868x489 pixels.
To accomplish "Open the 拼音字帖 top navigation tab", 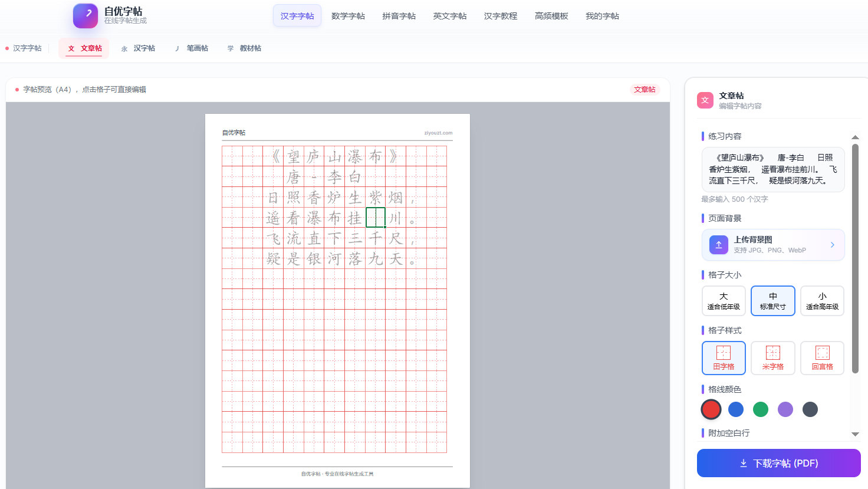I will (399, 16).
